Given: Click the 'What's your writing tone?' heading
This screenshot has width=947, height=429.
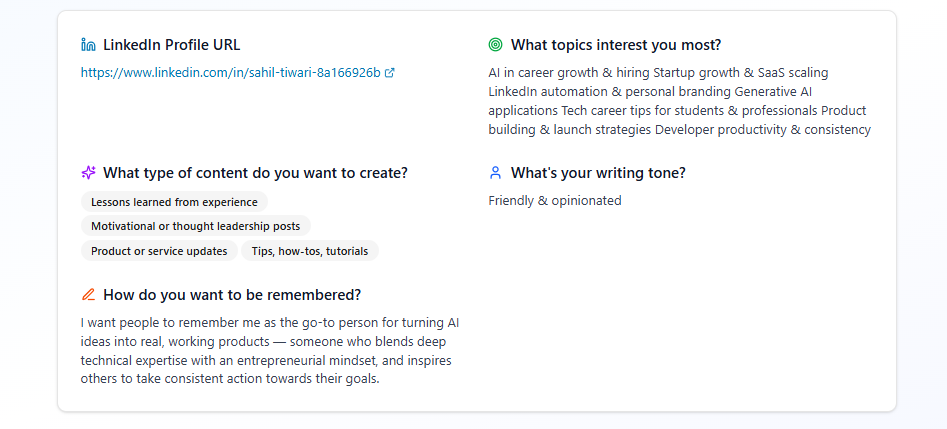Looking at the screenshot, I should [598, 173].
